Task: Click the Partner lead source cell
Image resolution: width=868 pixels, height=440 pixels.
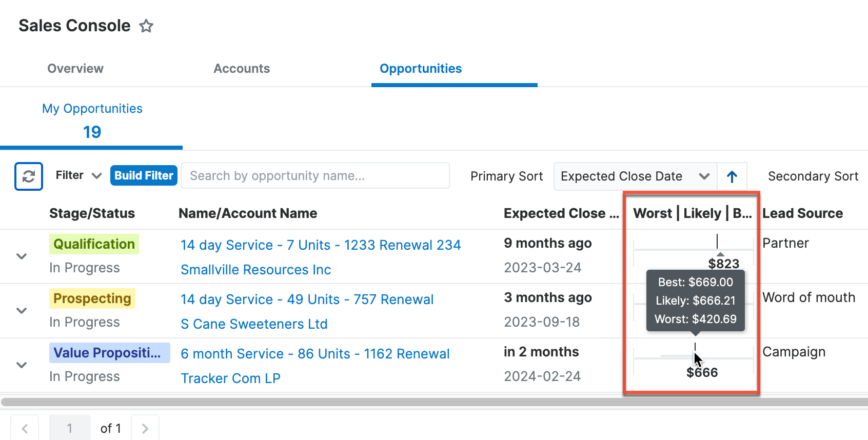Action: coord(785,243)
